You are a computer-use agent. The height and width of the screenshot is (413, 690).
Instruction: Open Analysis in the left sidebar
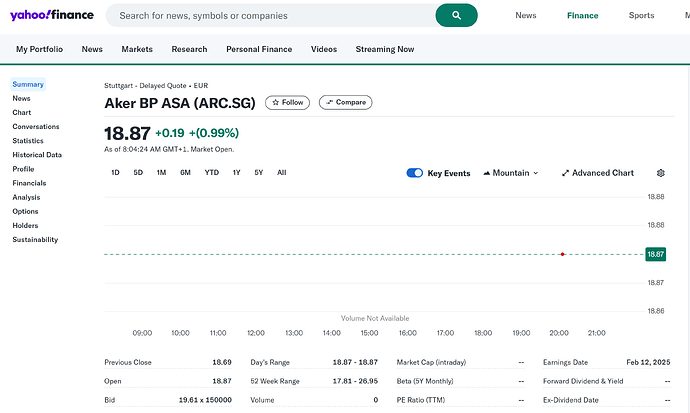point(26,197)
